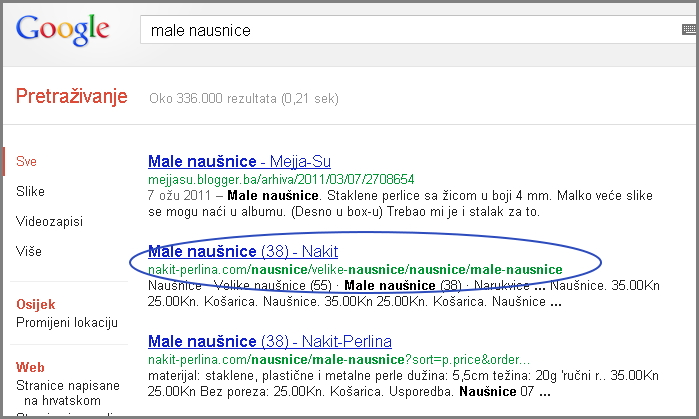
Task: Click the snippet beginning '7 ožu 2011'
Action: (x=400, y=203)
